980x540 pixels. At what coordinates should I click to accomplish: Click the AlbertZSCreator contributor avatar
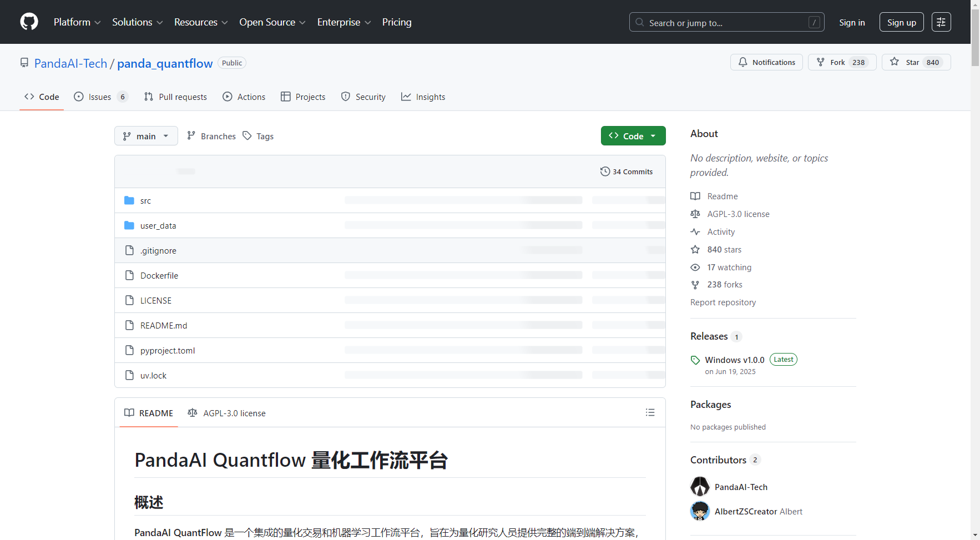click(x=700, y=511)
